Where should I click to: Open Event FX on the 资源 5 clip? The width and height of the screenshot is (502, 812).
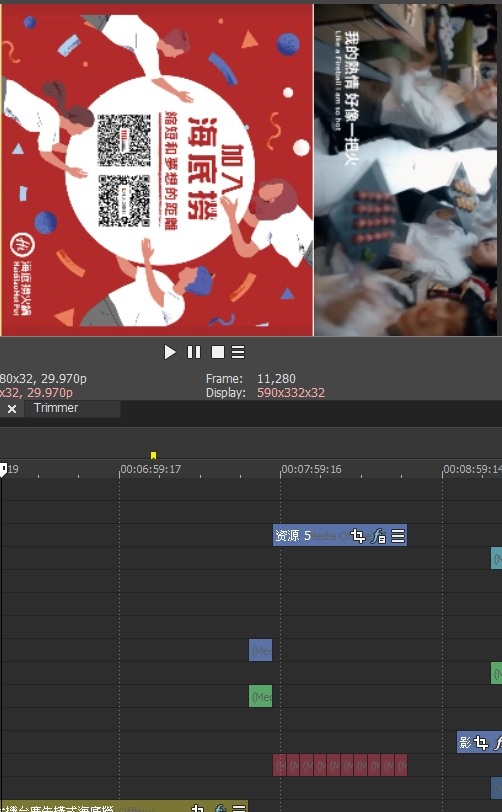[x=378, y=536]
